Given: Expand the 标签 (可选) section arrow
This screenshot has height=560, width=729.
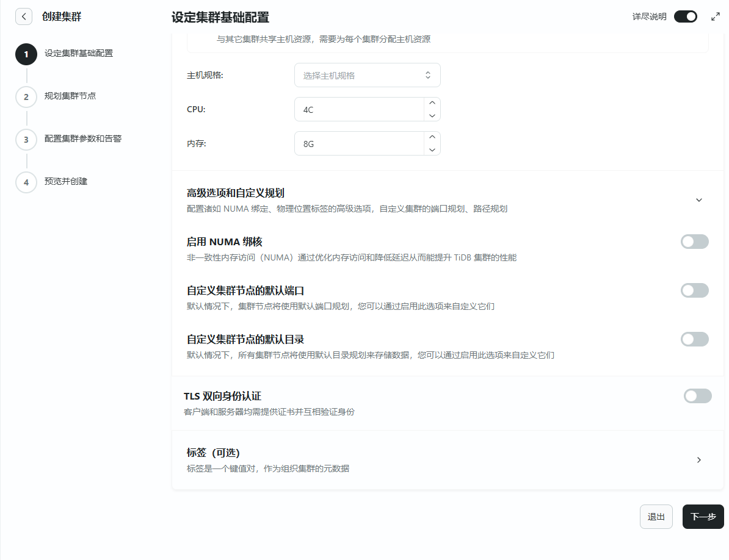Looking at the screenshot, I should coord(699,460).
